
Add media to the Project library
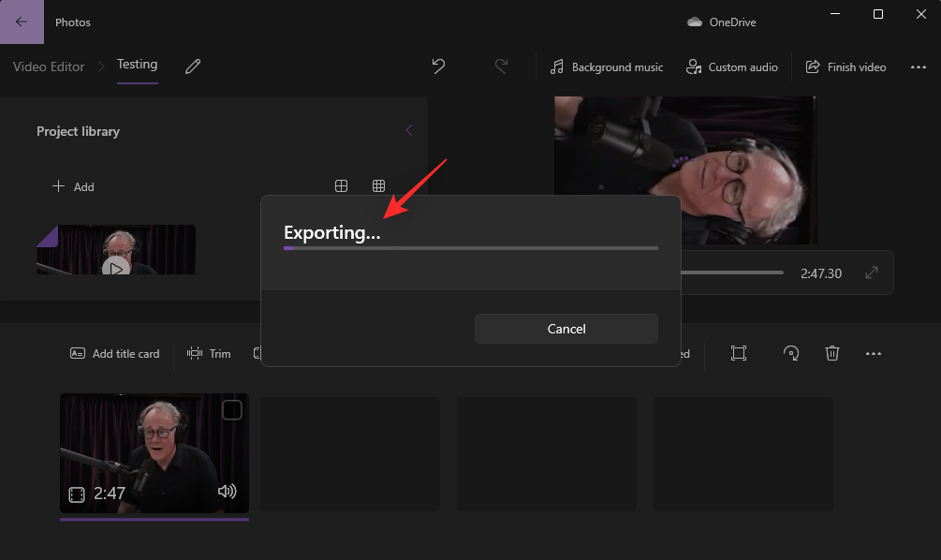73,186
